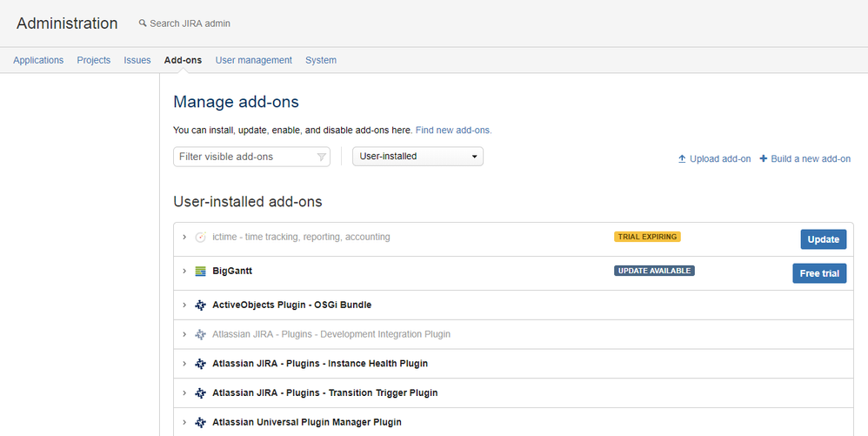Click the upload arrow icon
The width and height of the screenshot is (868, 436).
(x=682, y=159)
